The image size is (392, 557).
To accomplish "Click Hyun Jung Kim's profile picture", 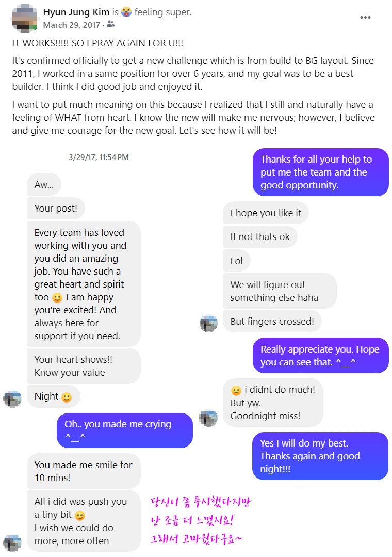I will [x=25, y=18].
